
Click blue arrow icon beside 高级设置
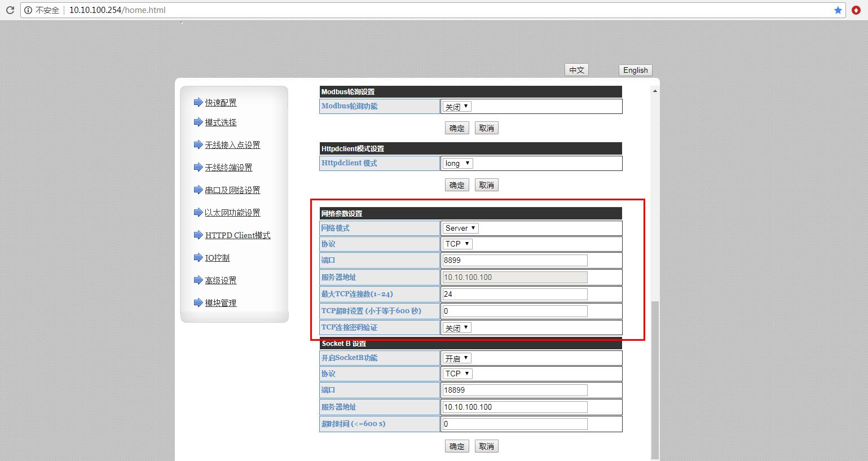(198, 280)
